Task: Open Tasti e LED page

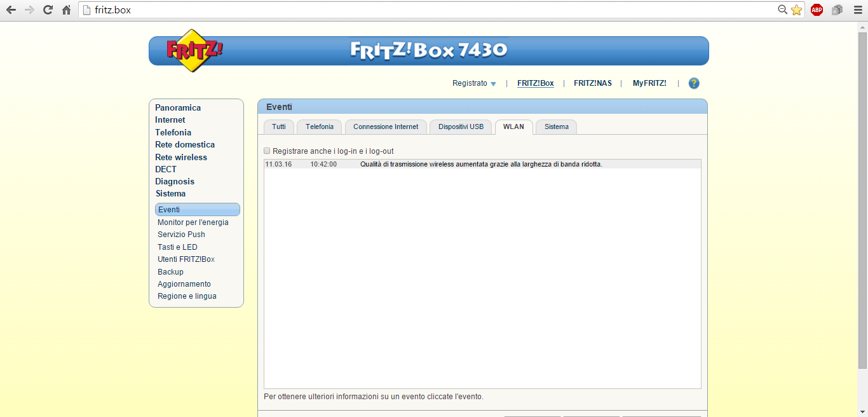Action: point(177,247)
